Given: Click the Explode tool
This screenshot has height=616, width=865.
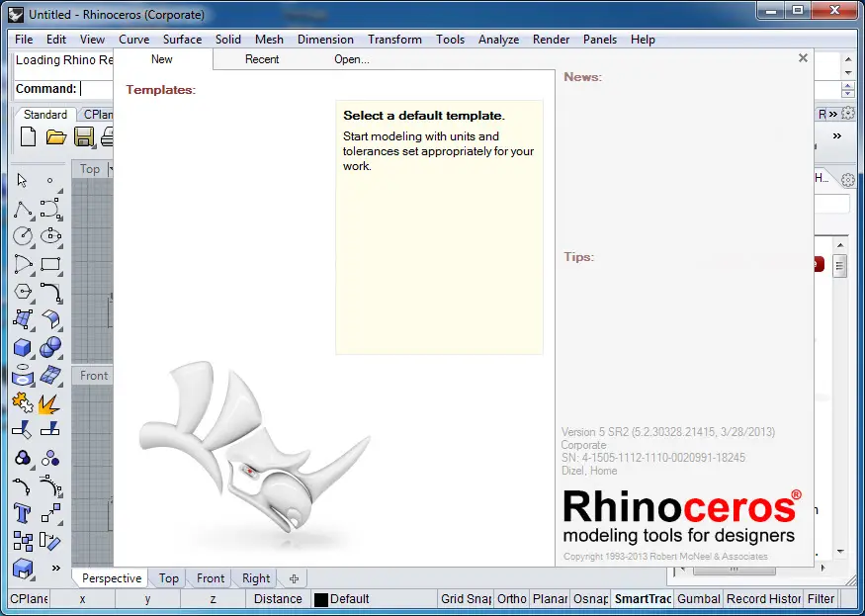Looking at the screenshot, I should [x=49, y=404].
